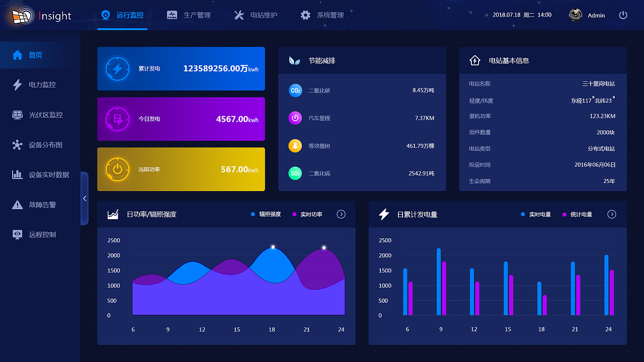Click the 日功率/辐照强度 chart icon
Viewport: 644px width, 362px height.
[x=113, y=214]
